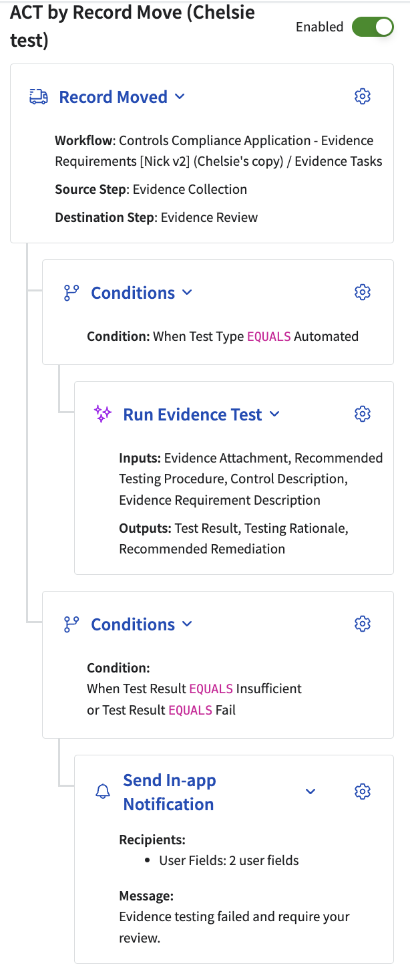Open settings gear for Test Type Conditions
The image size is (410, 980).
point(362,292)
